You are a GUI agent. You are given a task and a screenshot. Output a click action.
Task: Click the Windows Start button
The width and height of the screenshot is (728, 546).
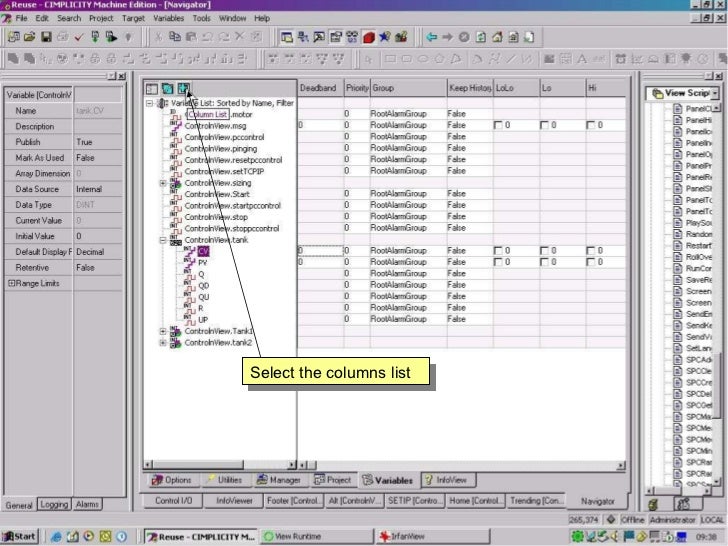click(20, 537)
